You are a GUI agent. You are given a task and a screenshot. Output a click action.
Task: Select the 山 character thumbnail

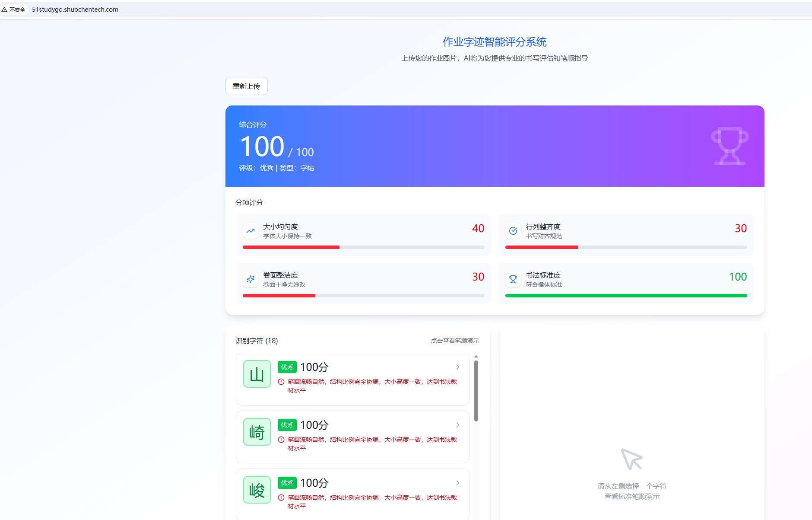point(257,374)
